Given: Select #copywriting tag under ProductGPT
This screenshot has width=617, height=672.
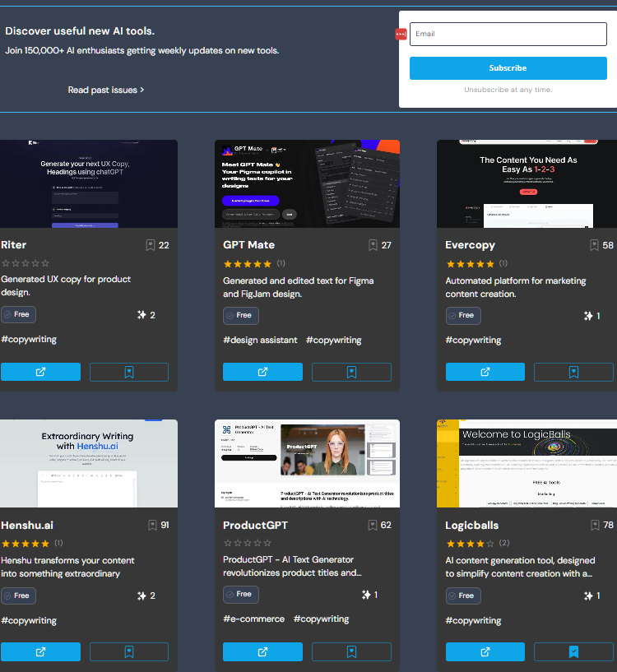Looking at the screenshot, I should click(321, 619).
